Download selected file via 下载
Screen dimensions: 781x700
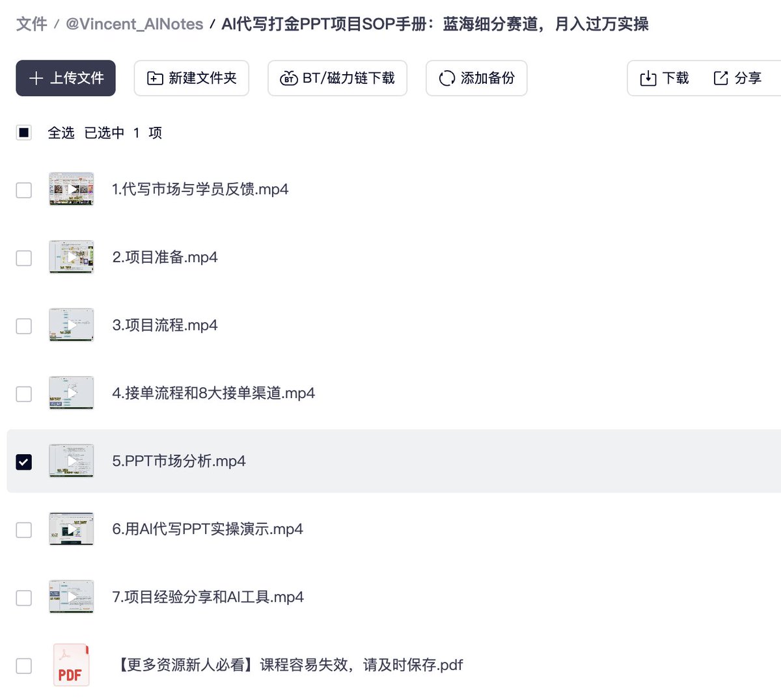click(x=665, y=78)
